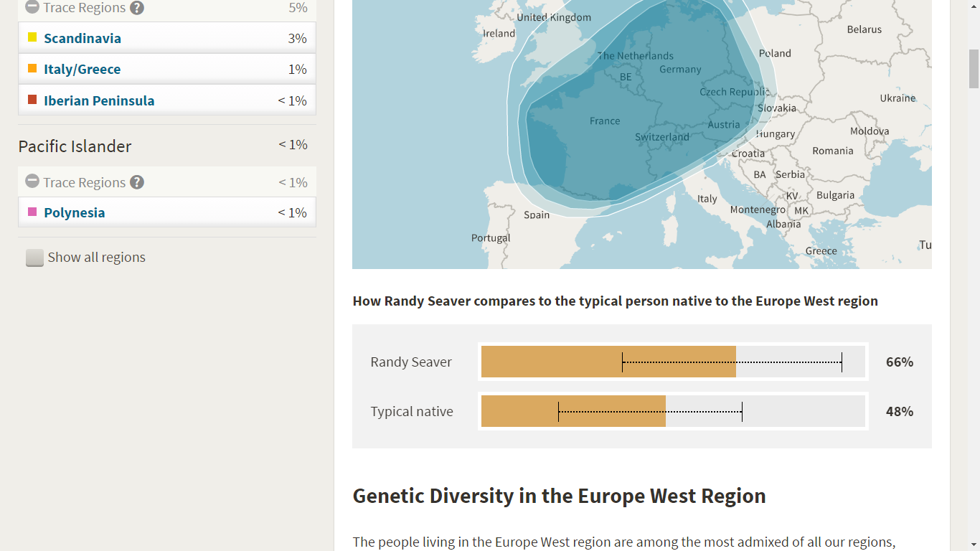
Task: Click the scroll down arrow
Action: click(x=974, y=545)
